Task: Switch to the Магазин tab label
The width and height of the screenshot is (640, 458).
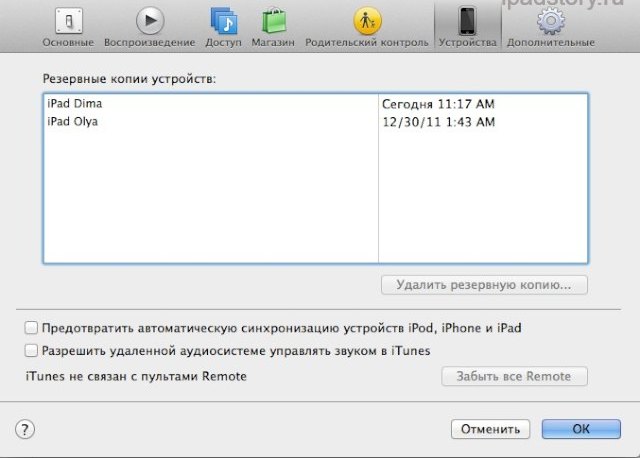Action: (x=273, y=42)
